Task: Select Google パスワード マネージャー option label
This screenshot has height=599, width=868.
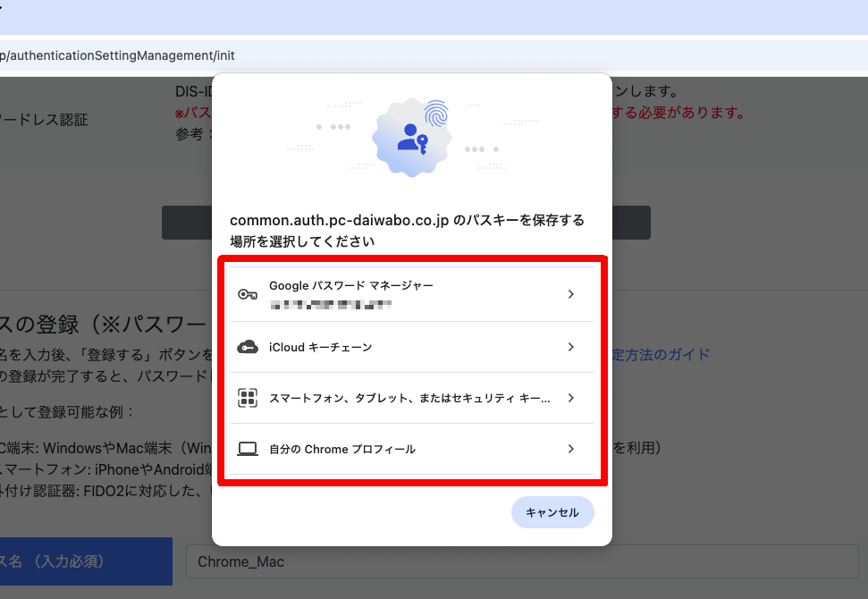Action: 350,285
